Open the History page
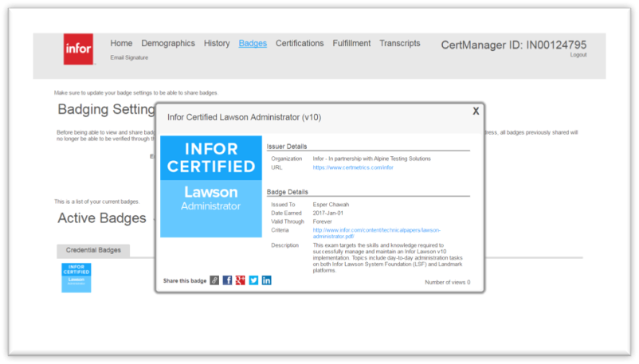The image size is (639, 364). click(217, 43)
